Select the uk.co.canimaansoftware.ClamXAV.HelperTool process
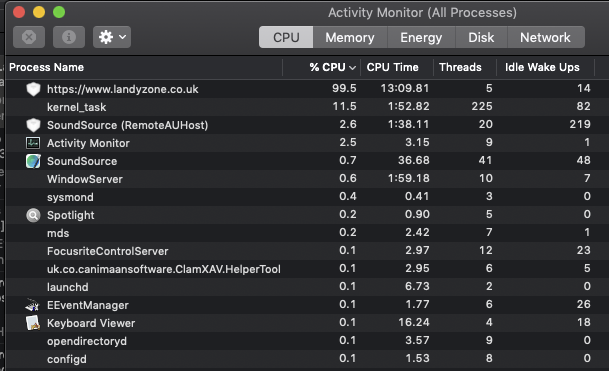The width and height of the screenshot is (609, 371). [x=164, y=269]
